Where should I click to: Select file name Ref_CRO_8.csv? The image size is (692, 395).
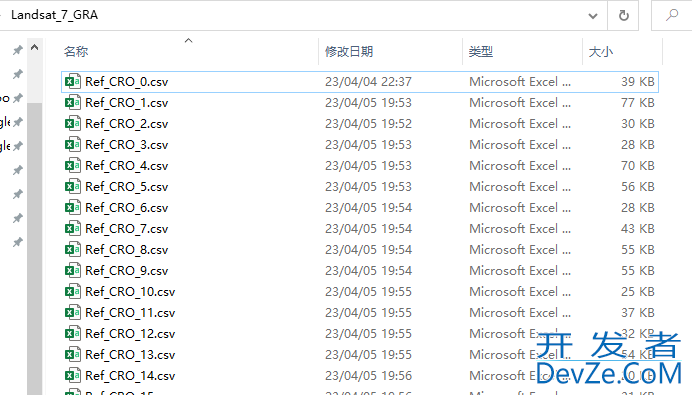pos(127,250)
